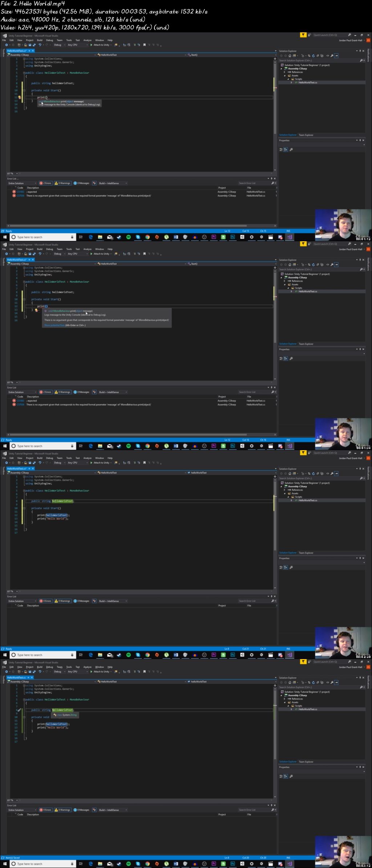Toggle the bookmark toolbar icon in 00:02:20 frame
Screen dimensions: 372x868
tap(144, 463)
